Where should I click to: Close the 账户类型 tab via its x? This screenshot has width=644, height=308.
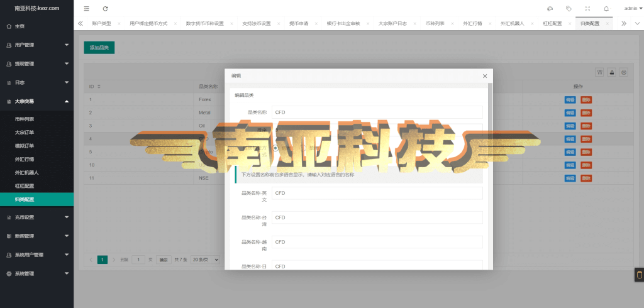tap(119, 24)
